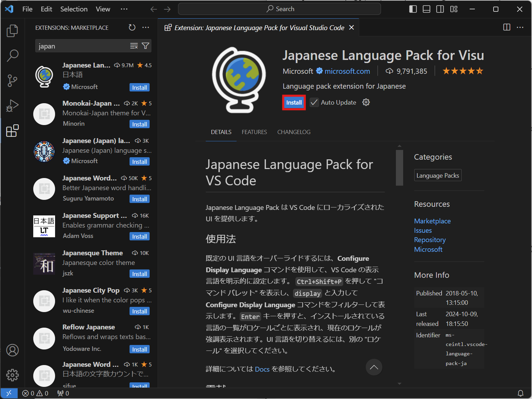Open Source Control view
Viewport: 532px width, 399px height.
point(12,80)
